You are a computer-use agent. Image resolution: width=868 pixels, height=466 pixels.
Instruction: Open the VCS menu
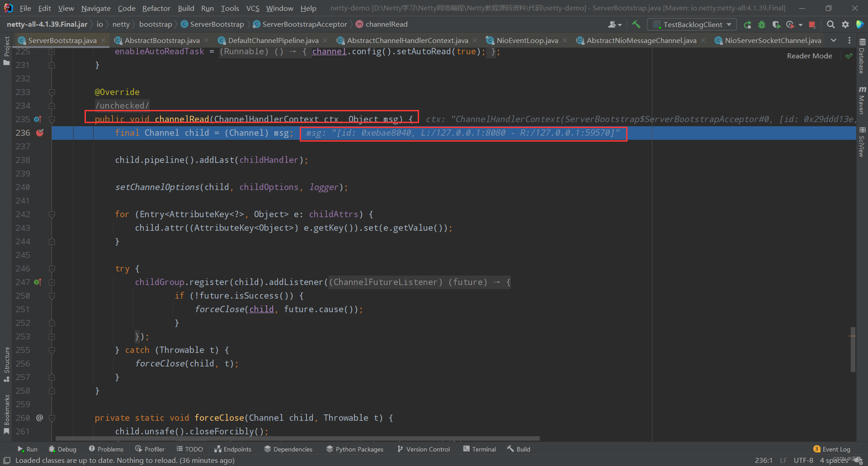pyautogui.click(x=253, y=8)
